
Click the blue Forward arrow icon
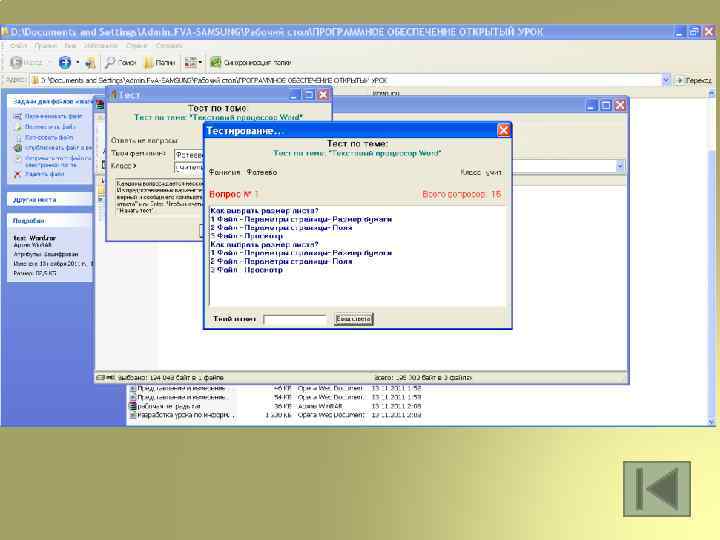pyautogui.click(x=65, y=62)
